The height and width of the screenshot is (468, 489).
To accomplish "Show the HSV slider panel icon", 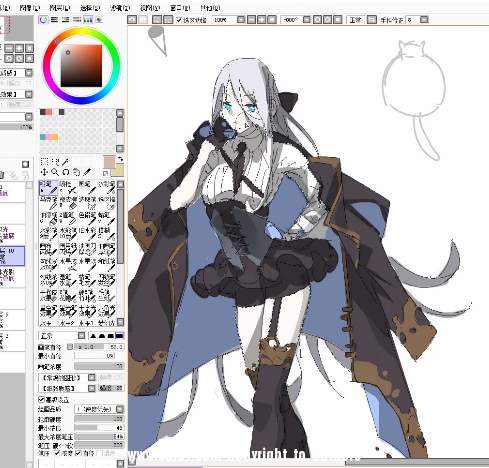I will point(66,20).
